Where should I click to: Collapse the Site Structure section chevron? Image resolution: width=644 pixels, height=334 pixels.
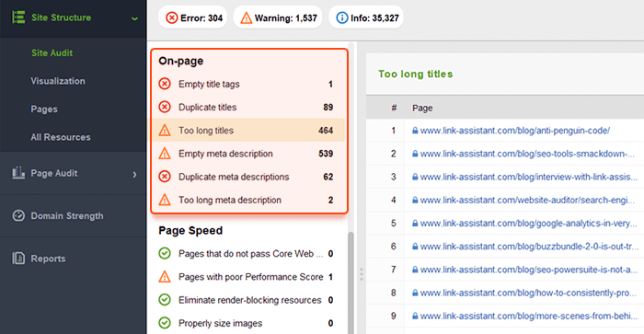click(x=134, y=18)
